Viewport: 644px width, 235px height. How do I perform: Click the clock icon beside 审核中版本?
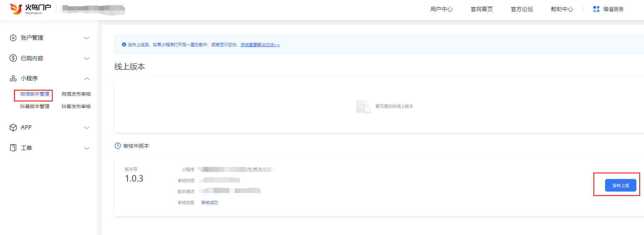(x=118, y=146)
